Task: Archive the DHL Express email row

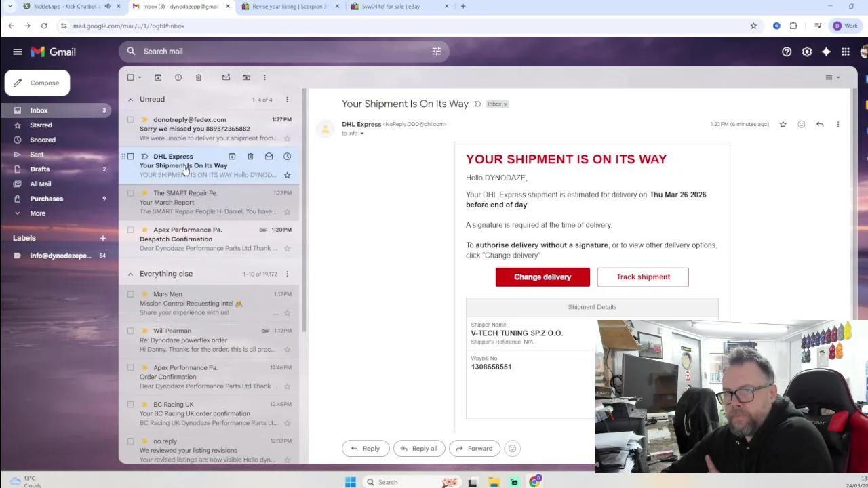Action: coord(232,157)
